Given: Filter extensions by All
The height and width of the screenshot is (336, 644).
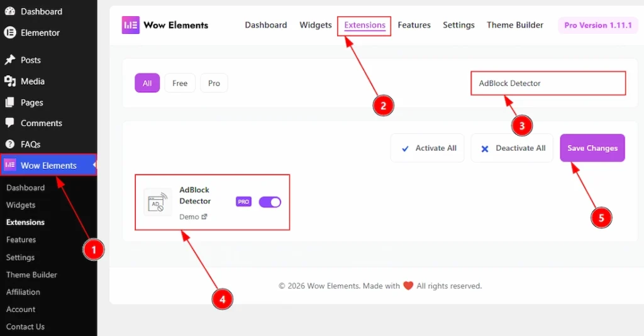Looking at the screenshot, I should [147, 83].
